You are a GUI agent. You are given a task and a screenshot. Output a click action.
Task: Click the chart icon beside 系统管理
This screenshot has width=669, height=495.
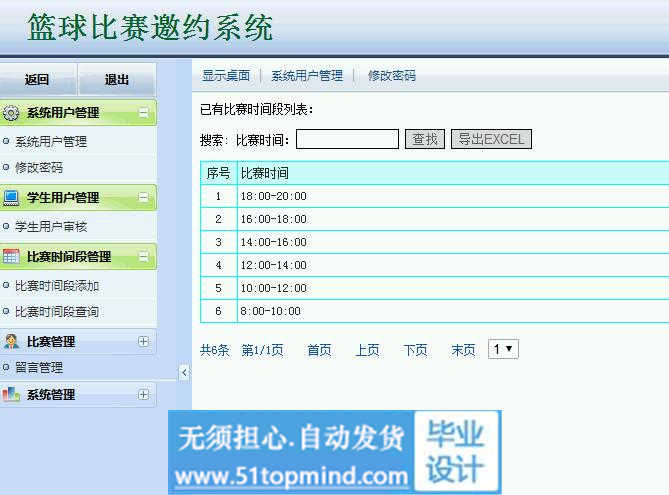click(x=12, y=395)
